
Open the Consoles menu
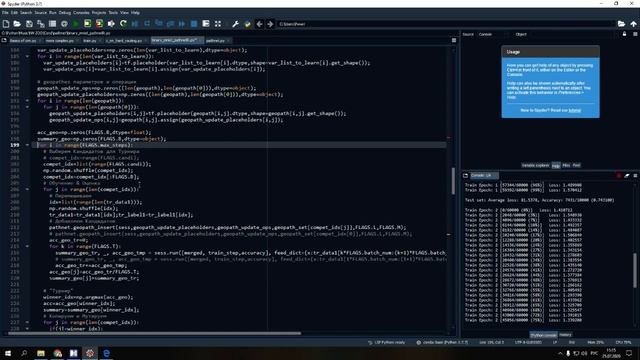click(x=81, y=13)
